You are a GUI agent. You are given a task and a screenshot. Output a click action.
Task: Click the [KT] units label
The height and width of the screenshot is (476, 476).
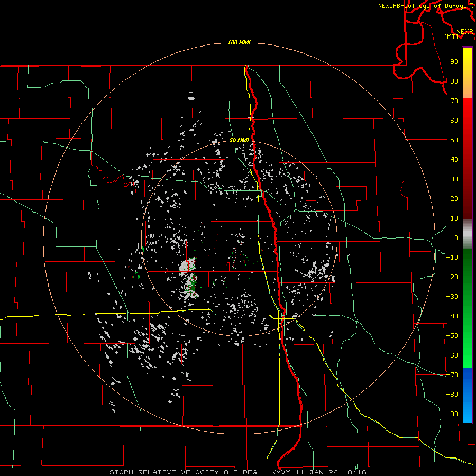tap(452, 36)
